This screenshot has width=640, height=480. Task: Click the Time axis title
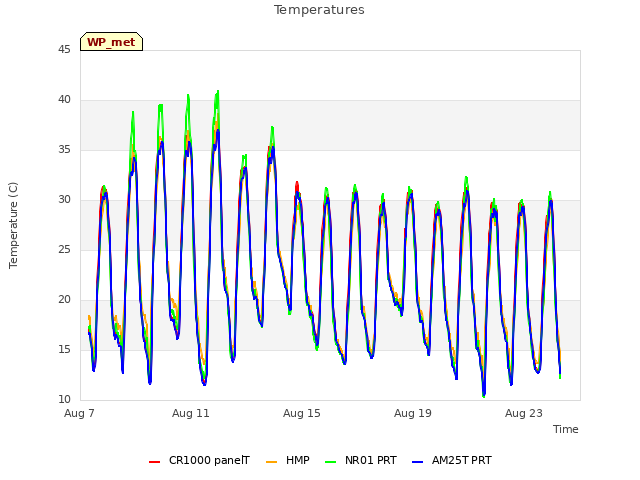coord(566,429)
